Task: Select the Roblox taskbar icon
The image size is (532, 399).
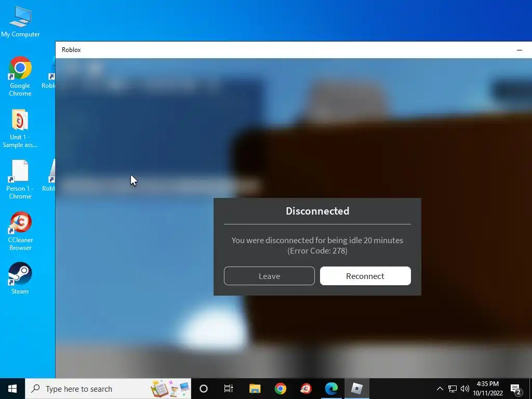Action: [x=357, y=389]
